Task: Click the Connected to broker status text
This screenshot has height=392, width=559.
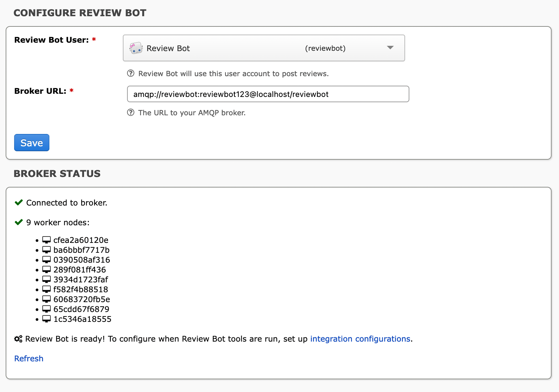Action: [x=67, y=203]
